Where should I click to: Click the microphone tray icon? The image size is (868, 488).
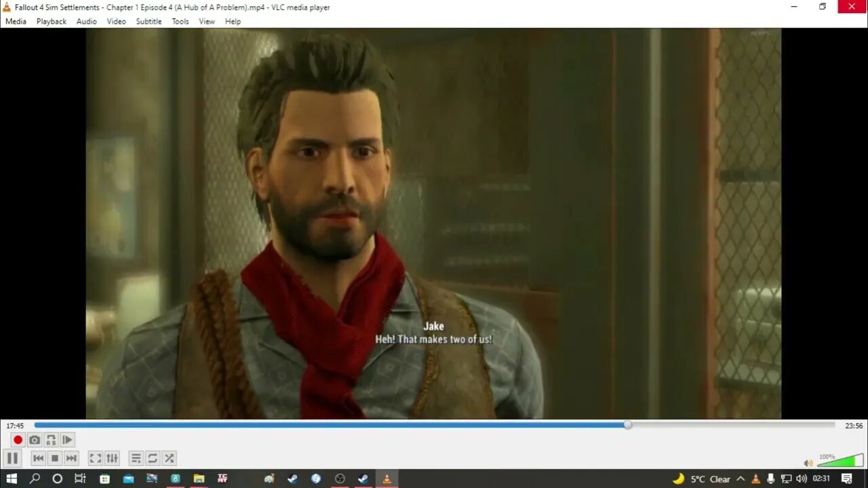(x=771, y=479)
